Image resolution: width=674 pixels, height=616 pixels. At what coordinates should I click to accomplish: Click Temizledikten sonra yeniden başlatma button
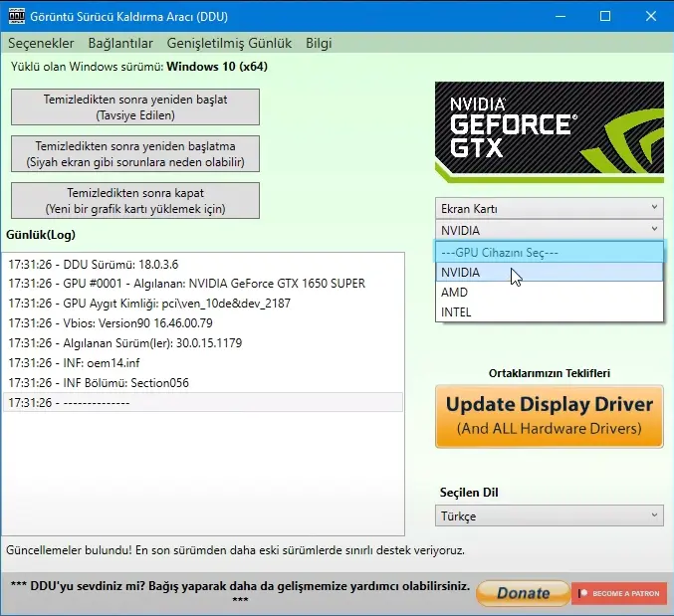pyautogui.click(x=135, y=154)
